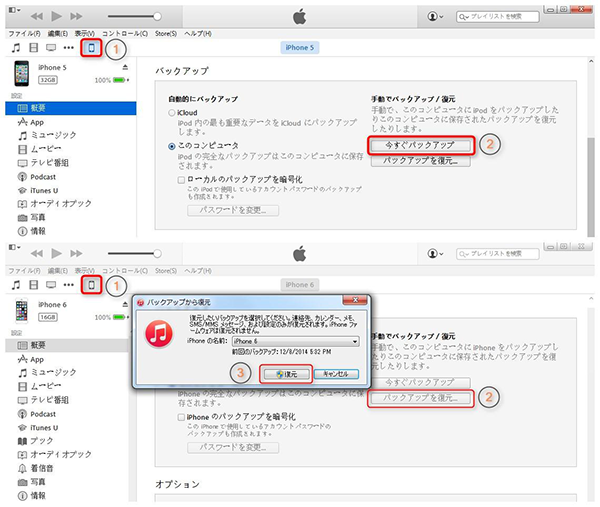Click the three-dots more icon in the iPhone 5 window
This screenshot has height=507, width=600.
pyautogui.click(x=68, y=47)
